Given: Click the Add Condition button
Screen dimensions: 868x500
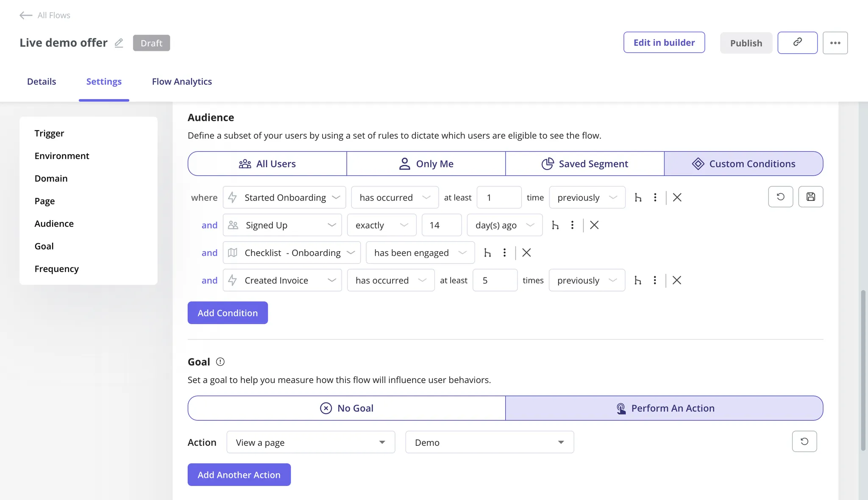Looking at the screenshot, I should pos(228,313).
